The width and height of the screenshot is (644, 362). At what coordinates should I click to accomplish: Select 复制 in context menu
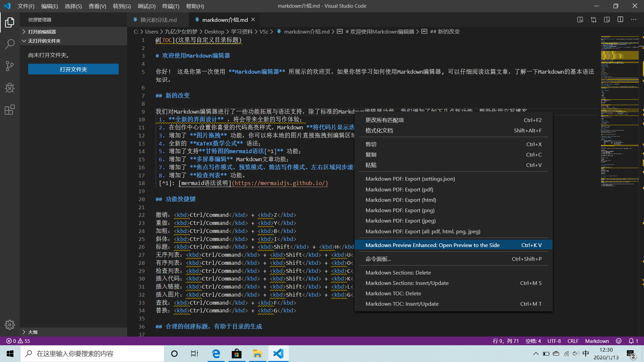coord(453,155)
